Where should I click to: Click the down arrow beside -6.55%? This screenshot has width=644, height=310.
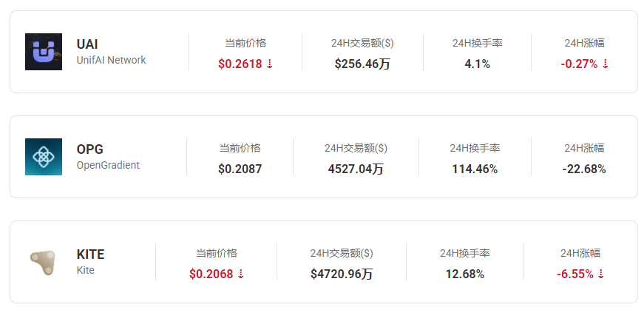[601, 274]
